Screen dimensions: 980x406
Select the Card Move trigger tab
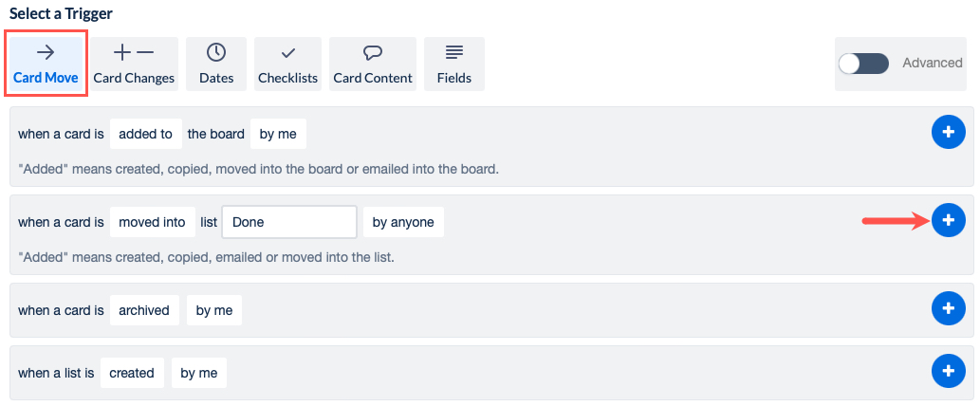[x=46, y=64]
